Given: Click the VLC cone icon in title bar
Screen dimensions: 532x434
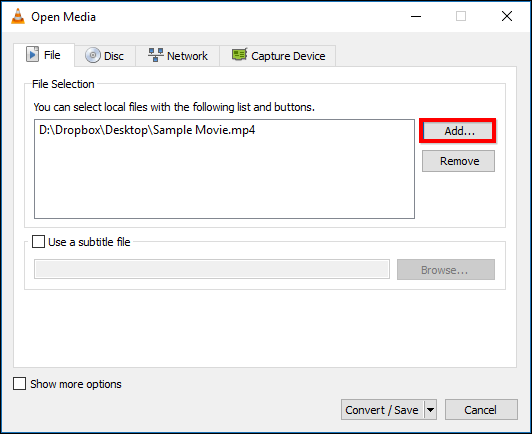Looking at the screenshot, I should coord(18,16).
